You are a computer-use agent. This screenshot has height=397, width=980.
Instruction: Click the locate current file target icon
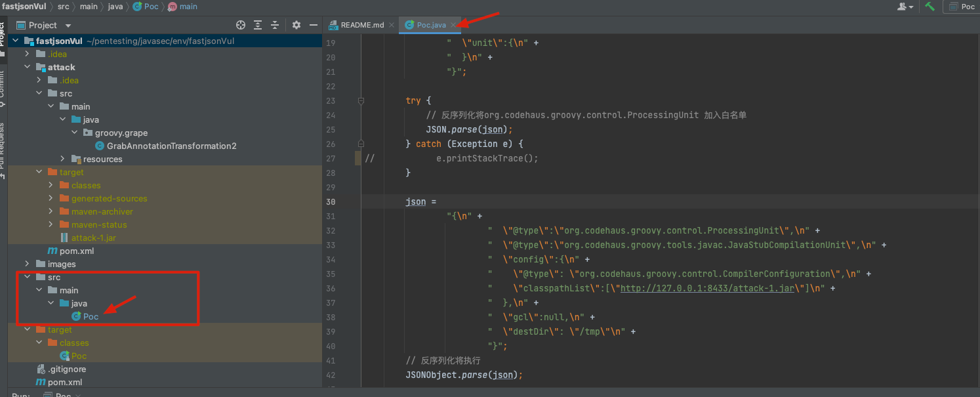(241, 25)
